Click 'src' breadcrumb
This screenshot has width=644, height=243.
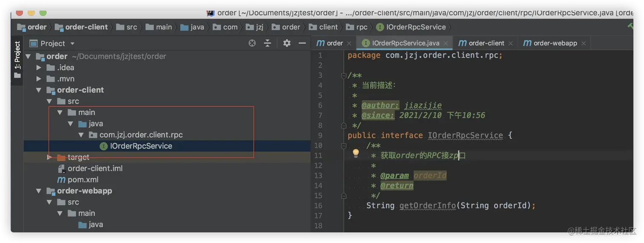126,27
